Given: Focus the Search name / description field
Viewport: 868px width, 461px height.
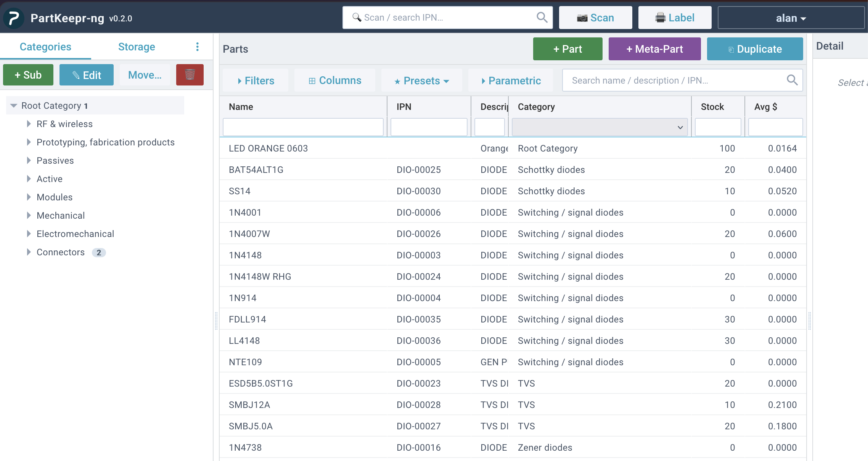Looking at the screenshot, I should point(682,80).
